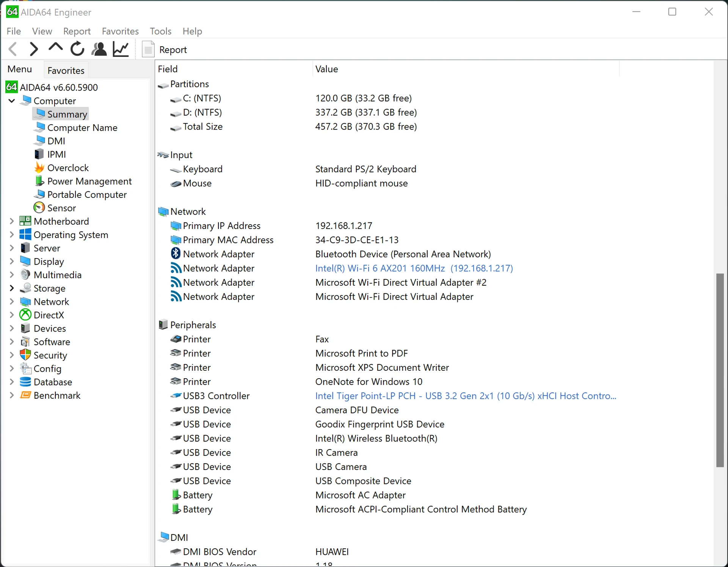This screenshot has height=567, width=728.
Task: Switch to the Menu tab
Action: tap(20, 69)
